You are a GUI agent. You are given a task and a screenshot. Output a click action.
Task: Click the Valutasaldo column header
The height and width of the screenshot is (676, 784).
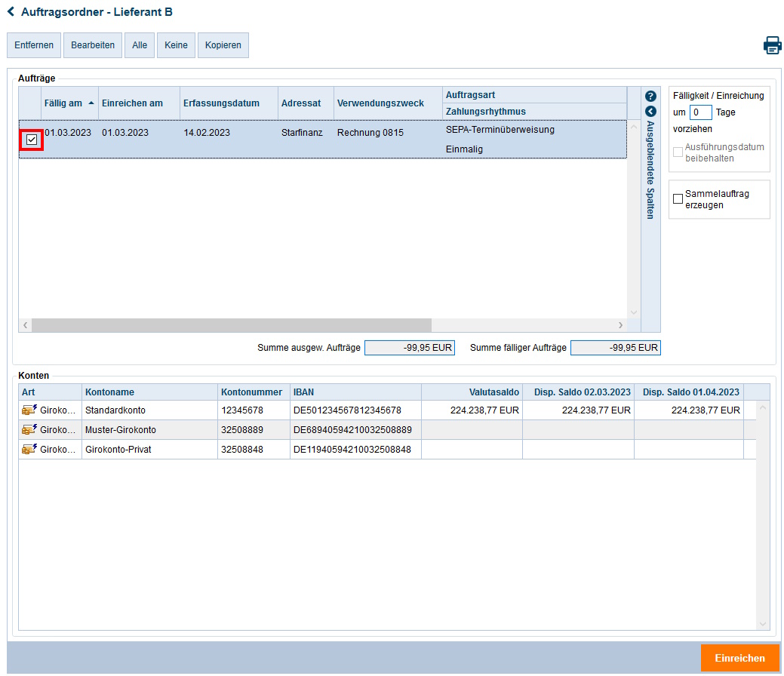(472, 392)
